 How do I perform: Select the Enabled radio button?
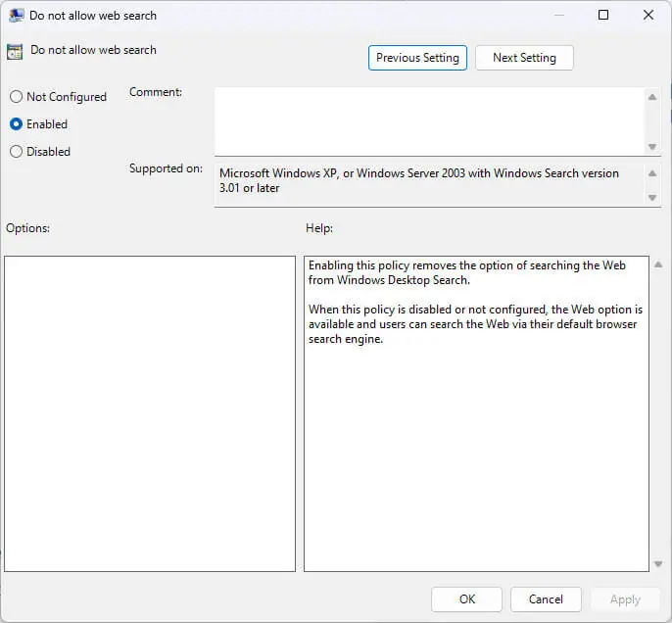pos(17,123)
